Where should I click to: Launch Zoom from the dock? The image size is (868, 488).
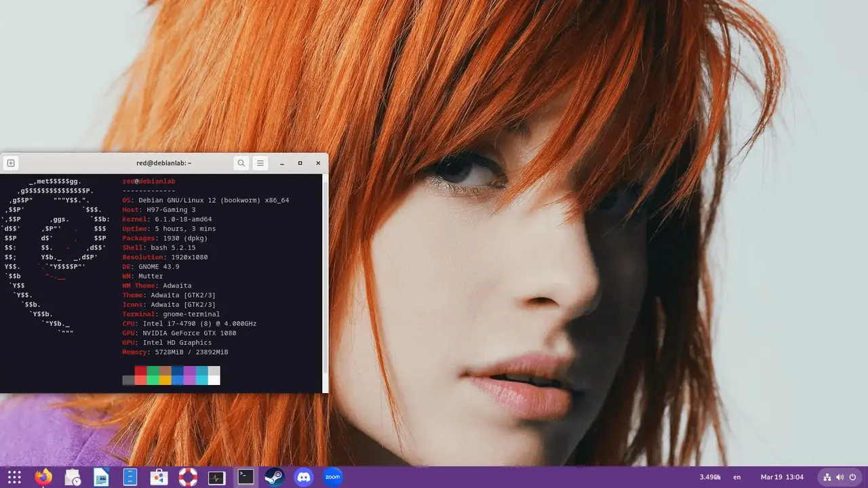[332, 477]
